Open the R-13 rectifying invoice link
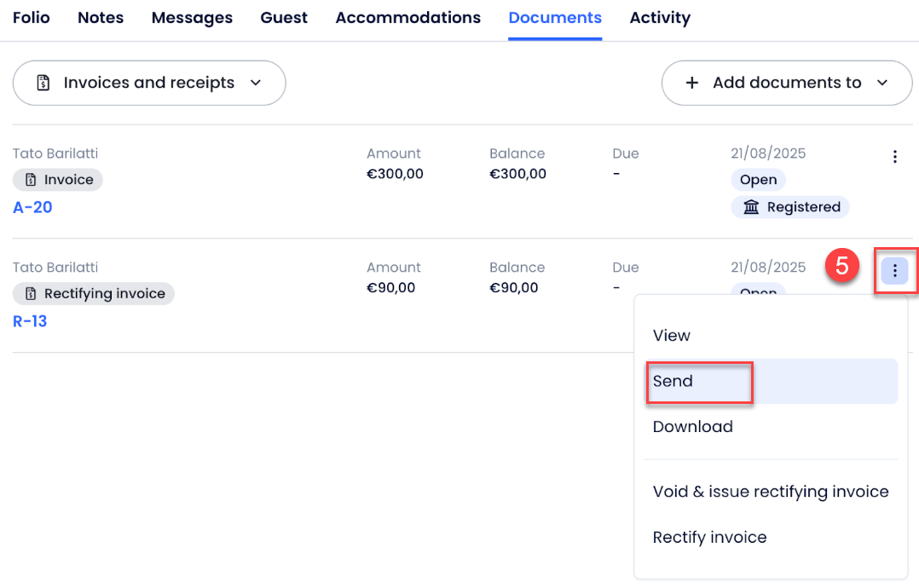Image resolution: width=919 pixels, height=588 pixels. (30, 321)
